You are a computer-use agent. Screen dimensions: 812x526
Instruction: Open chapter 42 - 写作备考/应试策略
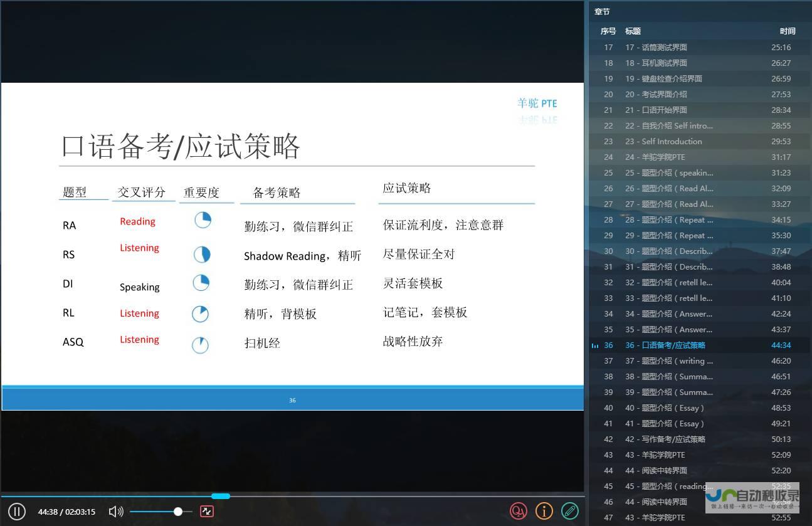tap(699, 439)
